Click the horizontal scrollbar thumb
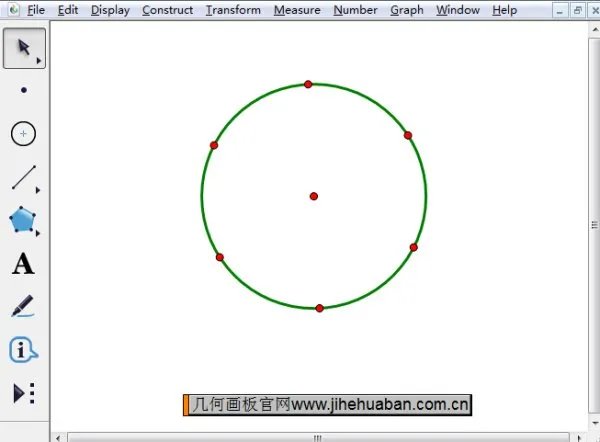Screen dimensions: 600x442 click(318, 437)
